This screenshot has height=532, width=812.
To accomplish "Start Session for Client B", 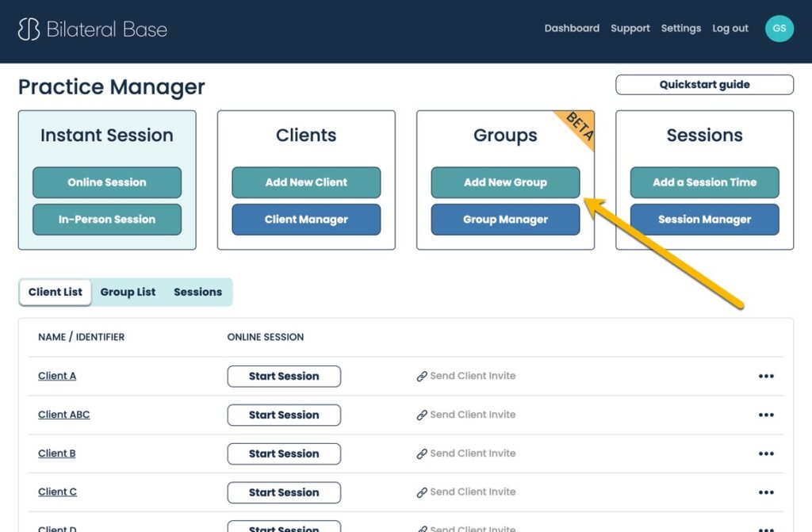I will pos(284,454).
